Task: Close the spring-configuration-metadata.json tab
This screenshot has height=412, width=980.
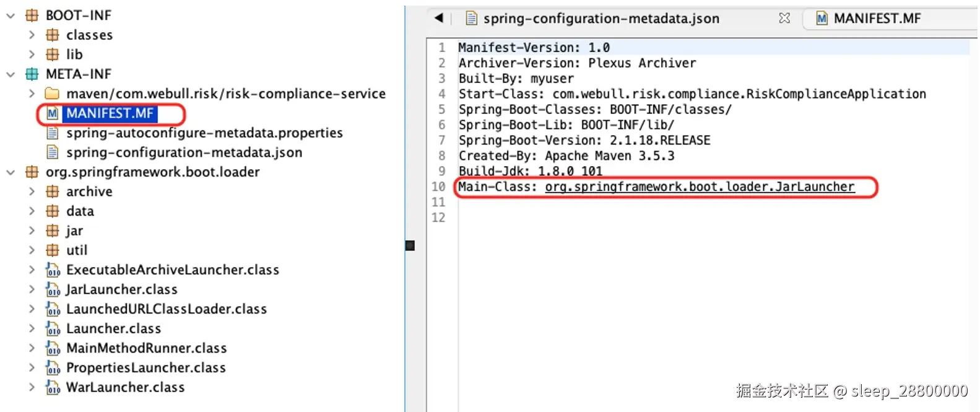Action: (x=784, y=18)
